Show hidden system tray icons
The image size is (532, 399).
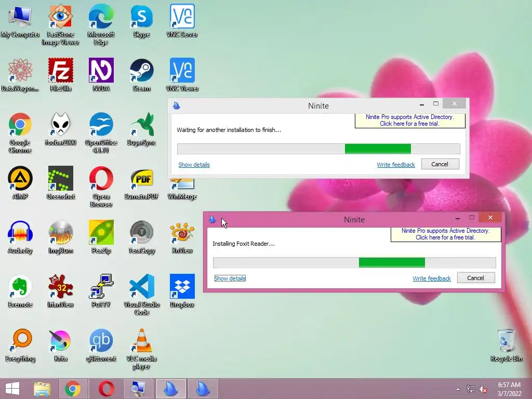(x=458, y=389)
